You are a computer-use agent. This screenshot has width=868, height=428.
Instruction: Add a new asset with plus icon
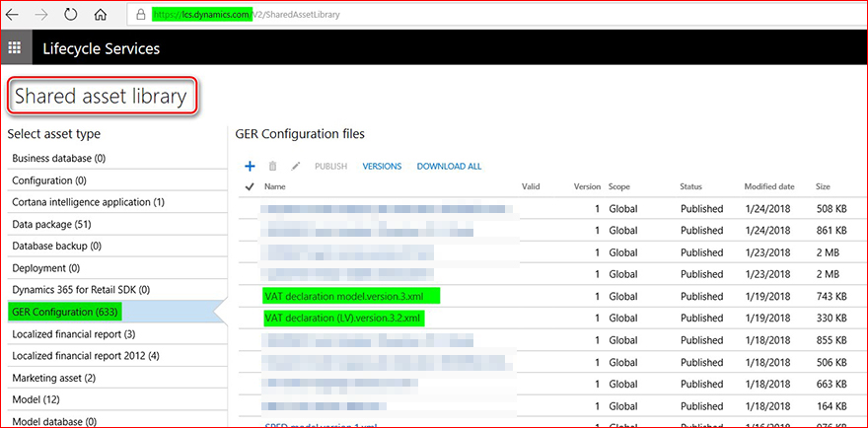pos(250,166)
